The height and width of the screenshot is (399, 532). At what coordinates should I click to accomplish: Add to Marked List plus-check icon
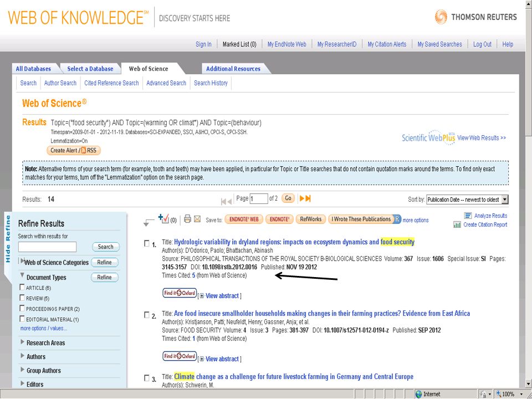164,219
